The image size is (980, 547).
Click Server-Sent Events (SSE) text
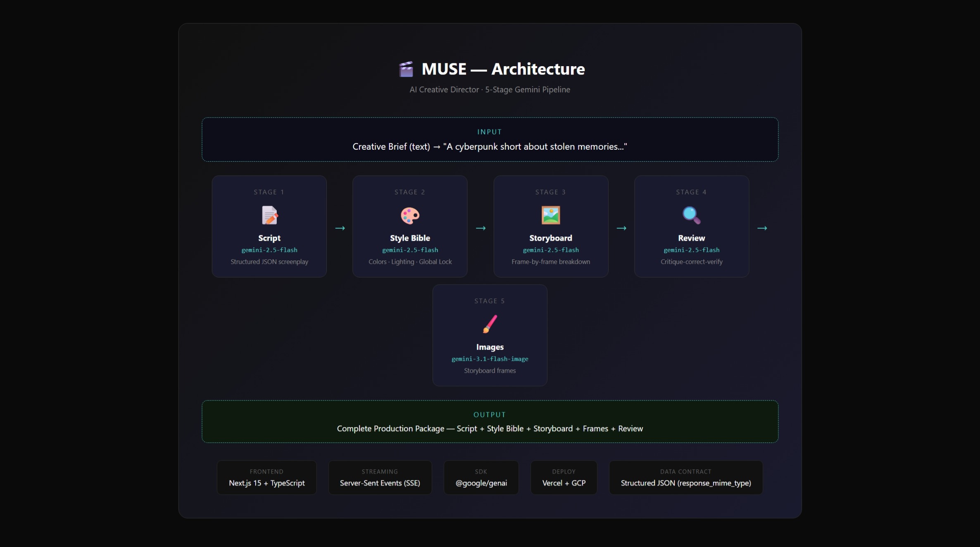pos(380,483)
